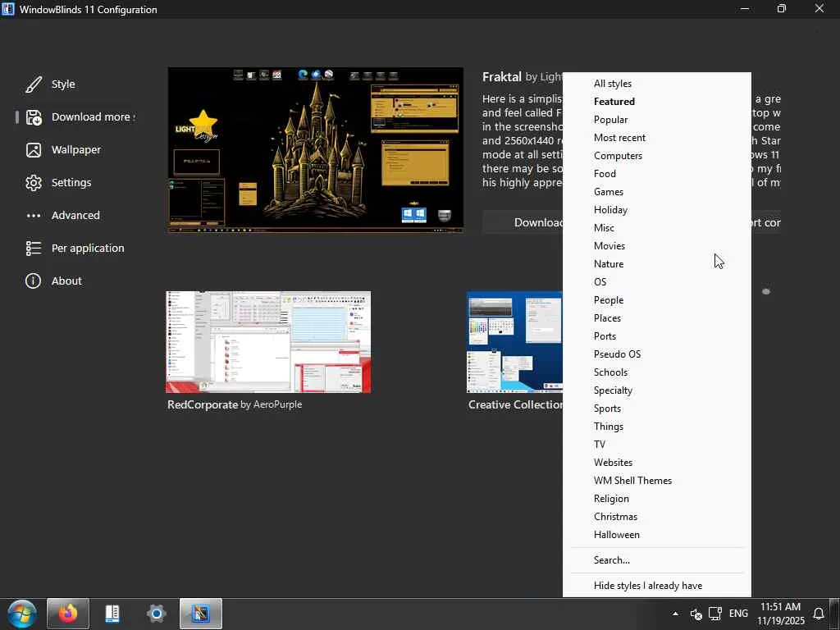
Task: Open the book-shaped taskbar app
Action: tap(112, 614)
